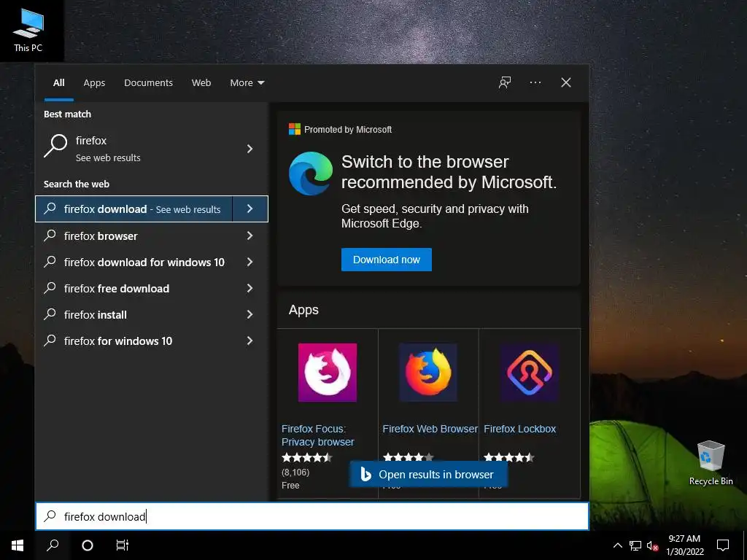Expand chevron for firefox free download

pos(249,287)
